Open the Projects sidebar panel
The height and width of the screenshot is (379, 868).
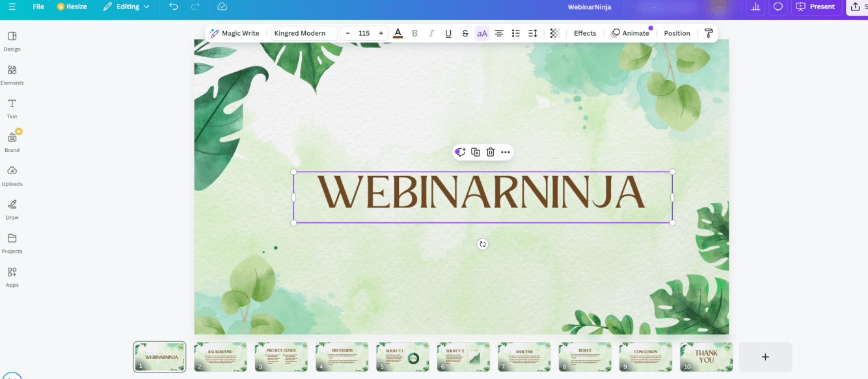[x=12, y=243]
